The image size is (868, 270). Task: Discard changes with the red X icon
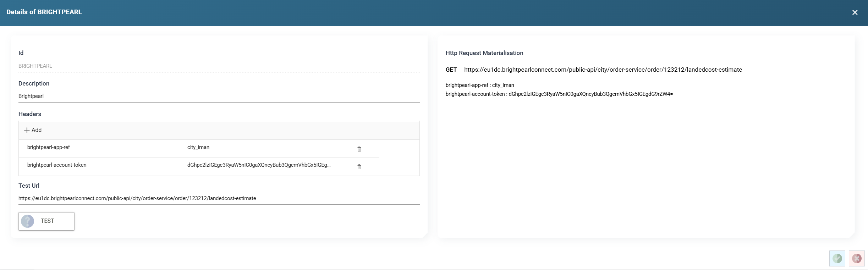pyautogui.click(x=856, y=258)
